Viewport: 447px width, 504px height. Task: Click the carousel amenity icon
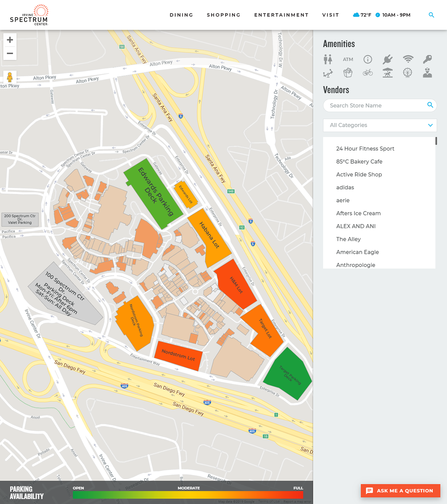click(x=388, y=73)
